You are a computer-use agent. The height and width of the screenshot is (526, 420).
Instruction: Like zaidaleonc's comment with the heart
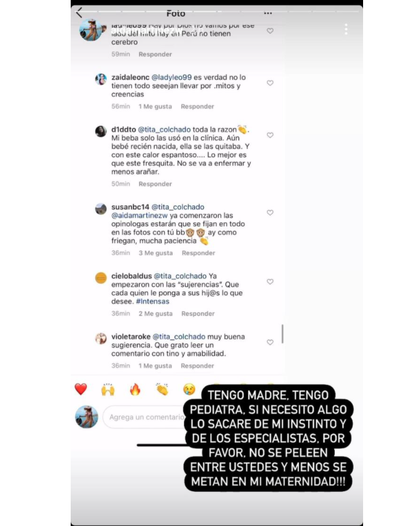pyautogui.click(x=270, y=83)
